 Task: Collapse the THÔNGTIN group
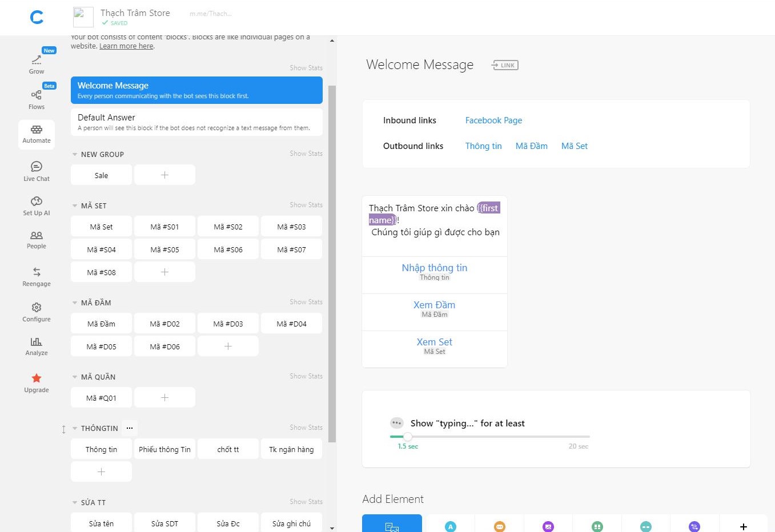pos(74,428)
